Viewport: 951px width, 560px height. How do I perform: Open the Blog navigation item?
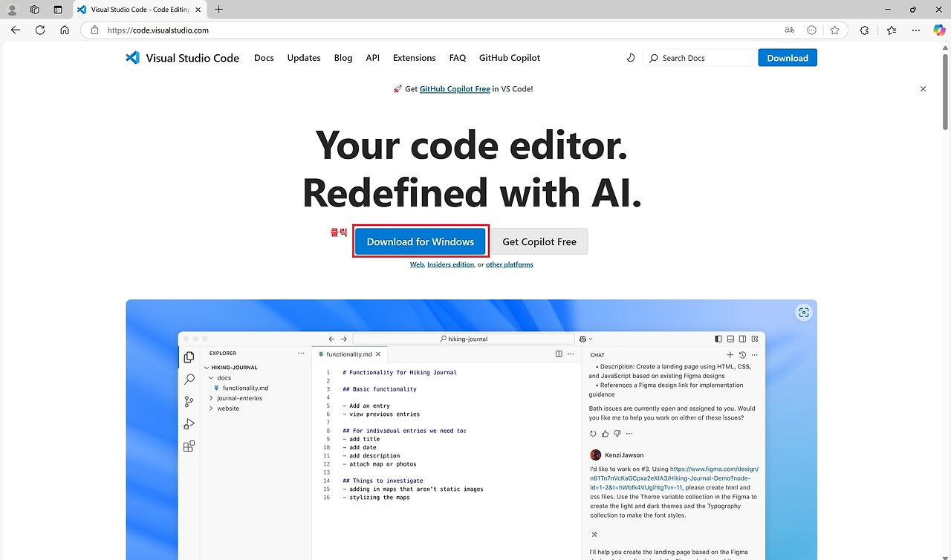[x=343, y=58]
